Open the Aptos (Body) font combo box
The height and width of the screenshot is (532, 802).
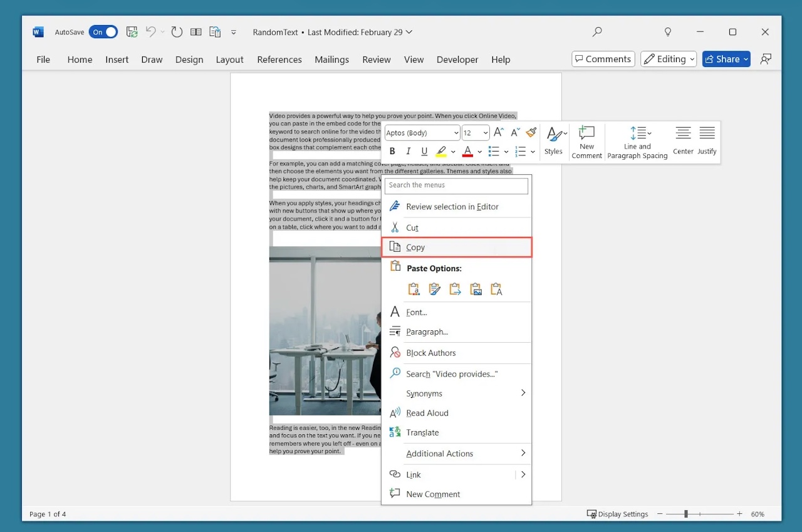pyautogui.click(x=422, y=133)
